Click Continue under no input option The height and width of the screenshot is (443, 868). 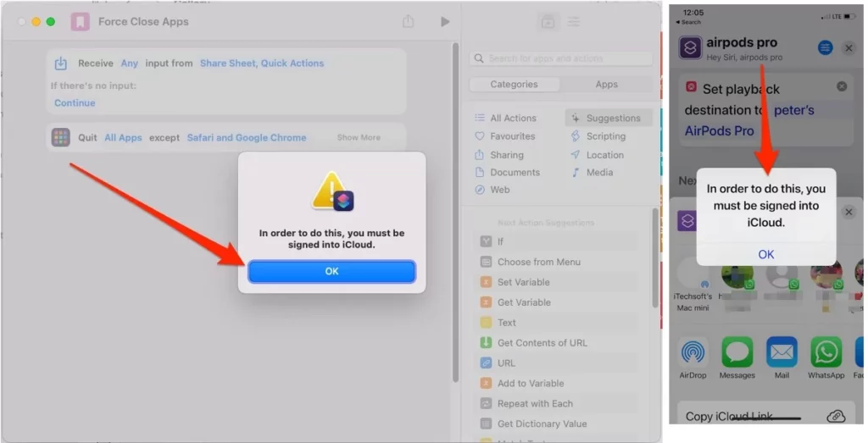coord(75,102)
